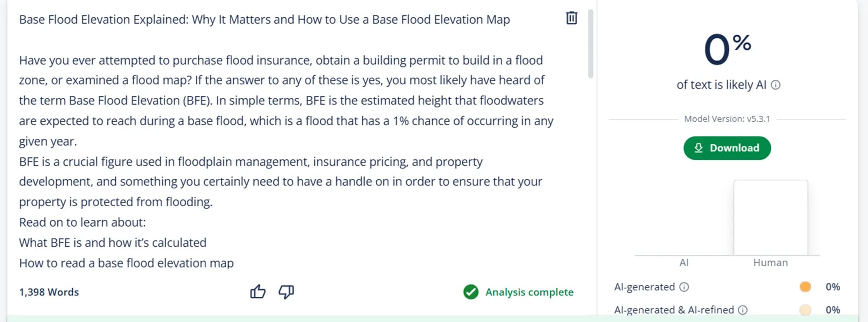Click the thumbs up feedback icon
Viewport: 868px width, 322px height.
tap(258, 292)
